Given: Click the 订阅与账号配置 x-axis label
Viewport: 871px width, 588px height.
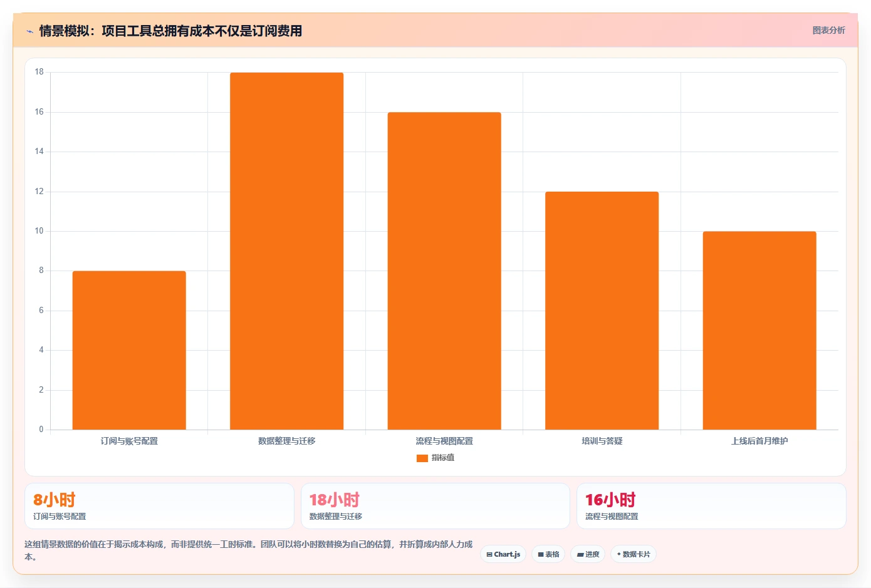Looking at the screenshot, I should (x=129, y=441).
